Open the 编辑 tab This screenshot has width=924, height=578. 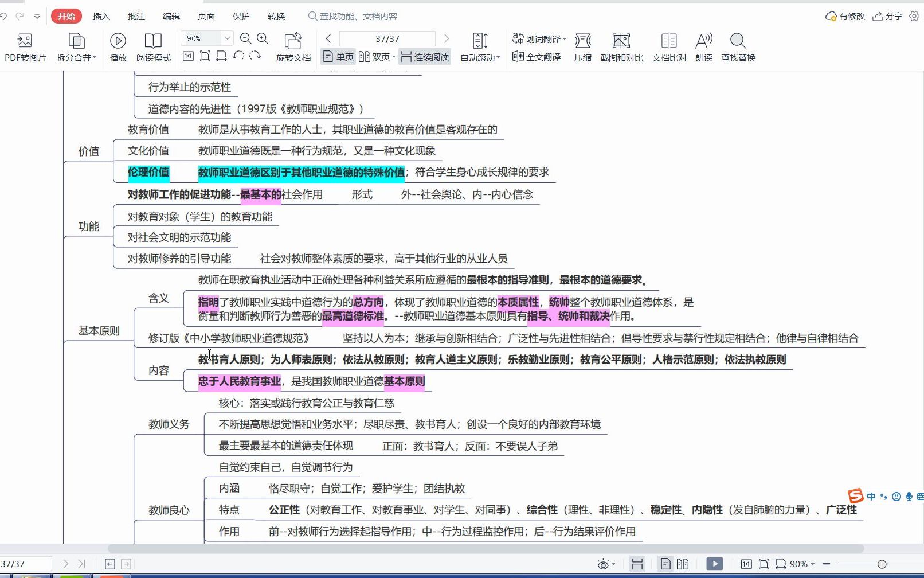point(171,16)
